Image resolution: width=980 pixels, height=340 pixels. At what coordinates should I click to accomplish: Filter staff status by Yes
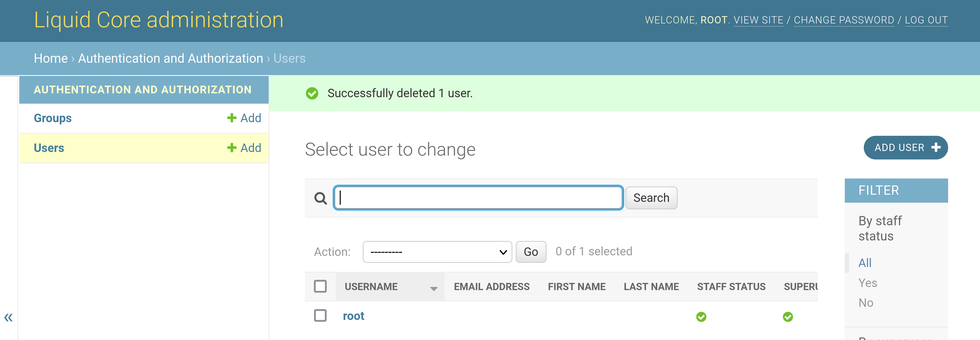[868, 283]
